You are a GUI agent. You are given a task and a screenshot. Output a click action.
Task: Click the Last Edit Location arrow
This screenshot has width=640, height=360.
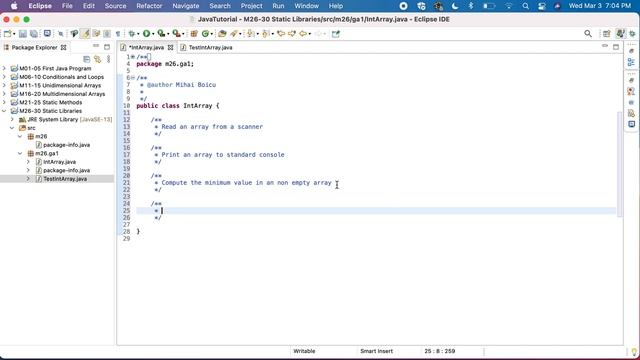(281, 34)
